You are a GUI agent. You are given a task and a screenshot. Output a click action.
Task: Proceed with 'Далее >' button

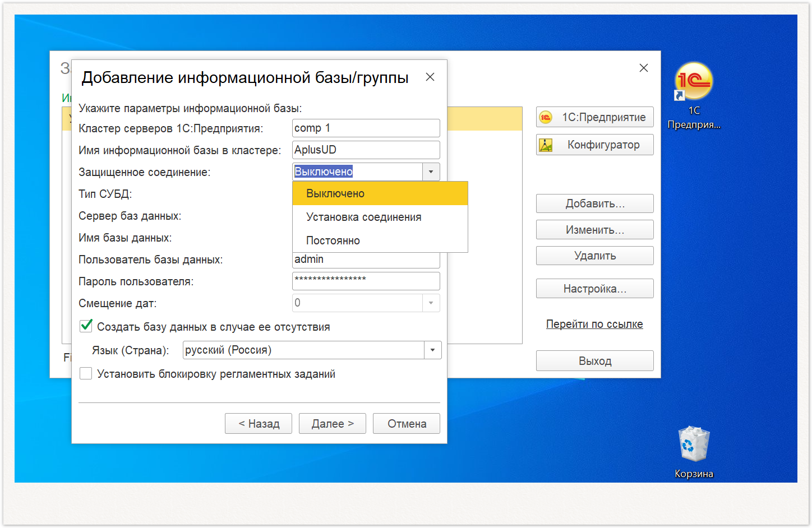coord(333,424)
